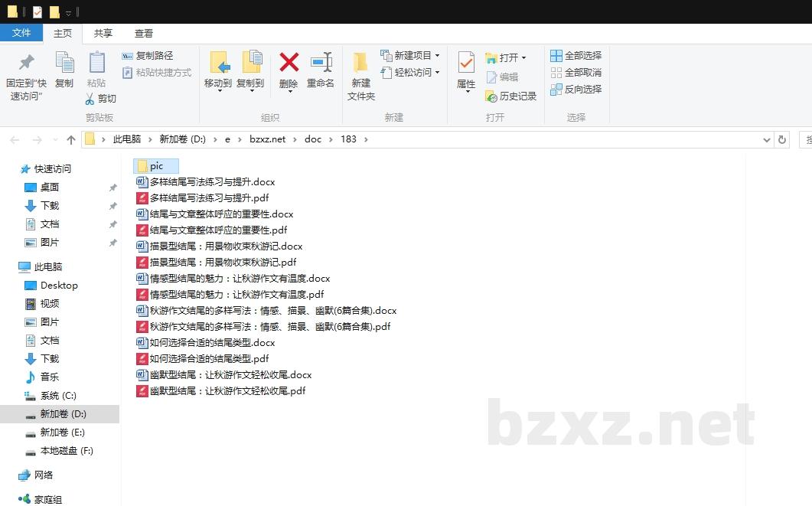Select the pic folder

coord(156,166)
